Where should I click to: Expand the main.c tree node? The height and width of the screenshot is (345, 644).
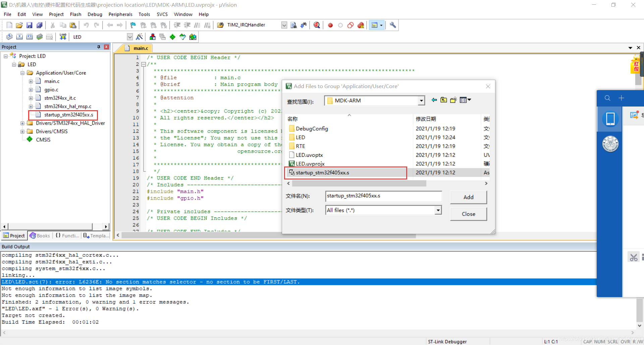(x=31, y=81)
